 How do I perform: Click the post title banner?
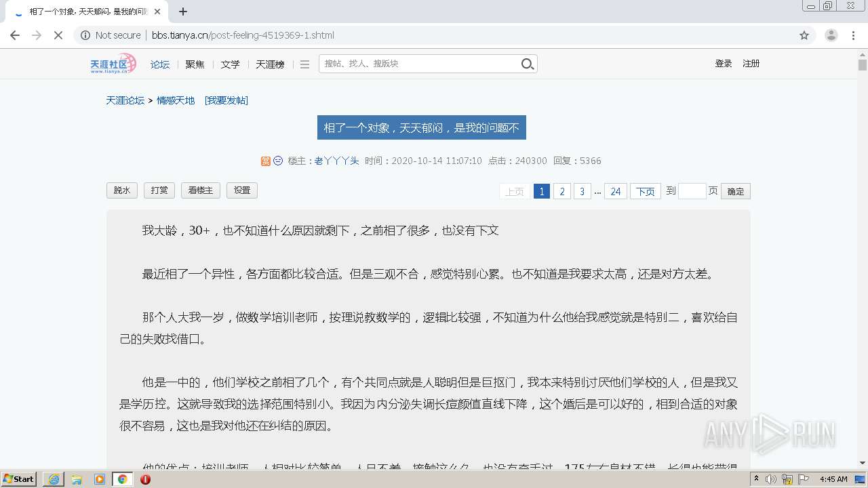coord(421,127)
